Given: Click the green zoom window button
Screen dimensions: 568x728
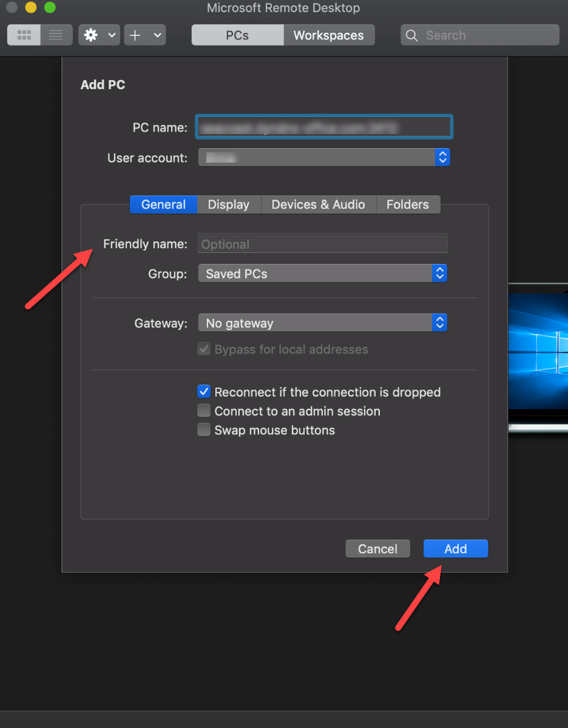Looking at the screenshot, I should point(50,7).
